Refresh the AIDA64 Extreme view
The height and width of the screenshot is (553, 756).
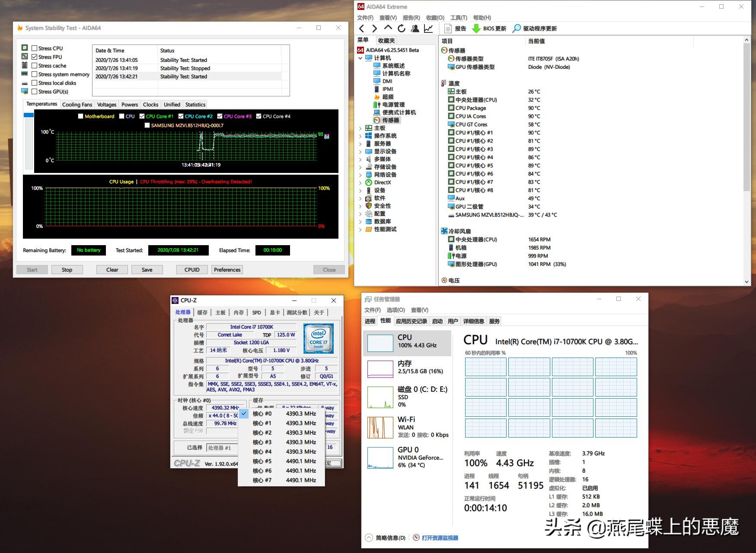pos(402,29)
